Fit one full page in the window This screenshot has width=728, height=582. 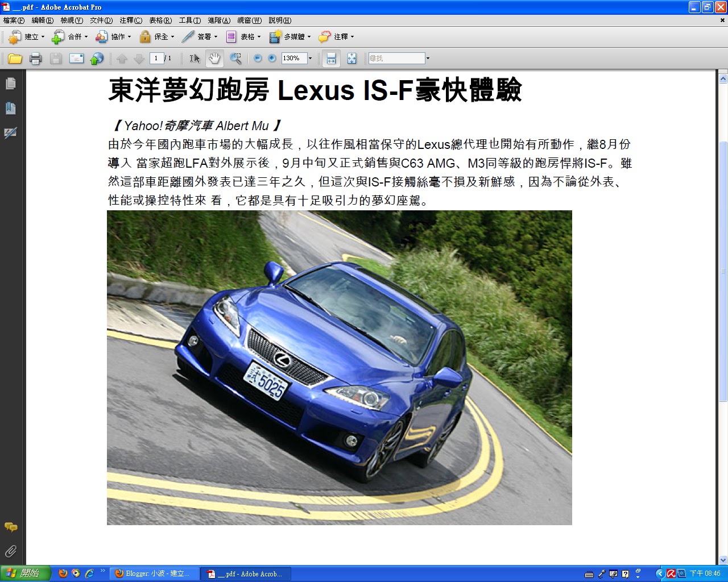351,59
